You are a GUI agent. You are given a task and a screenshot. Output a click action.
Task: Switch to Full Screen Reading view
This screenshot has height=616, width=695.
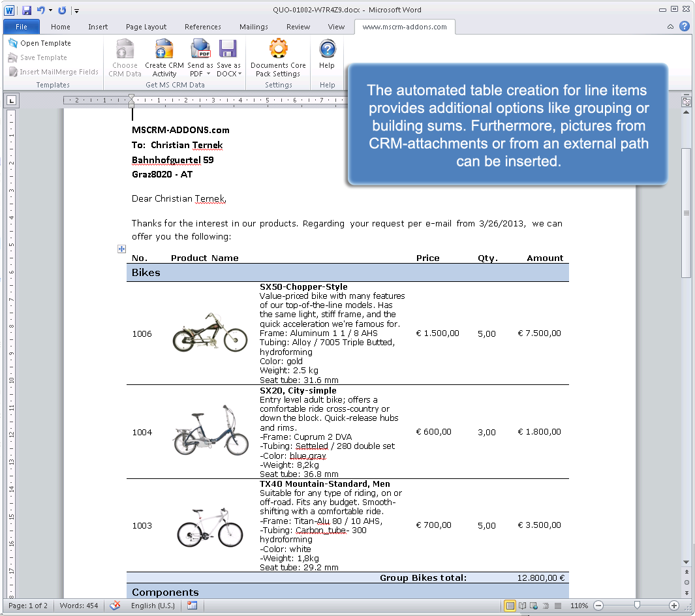point(523,606)
